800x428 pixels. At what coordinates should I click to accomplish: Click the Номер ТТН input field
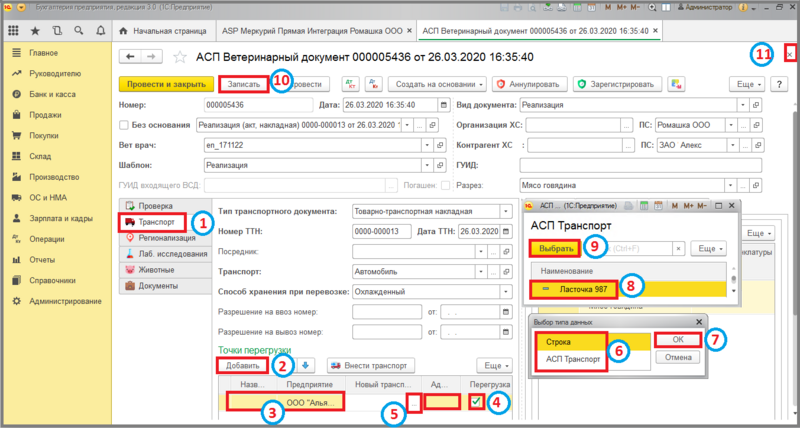[381, 232]
